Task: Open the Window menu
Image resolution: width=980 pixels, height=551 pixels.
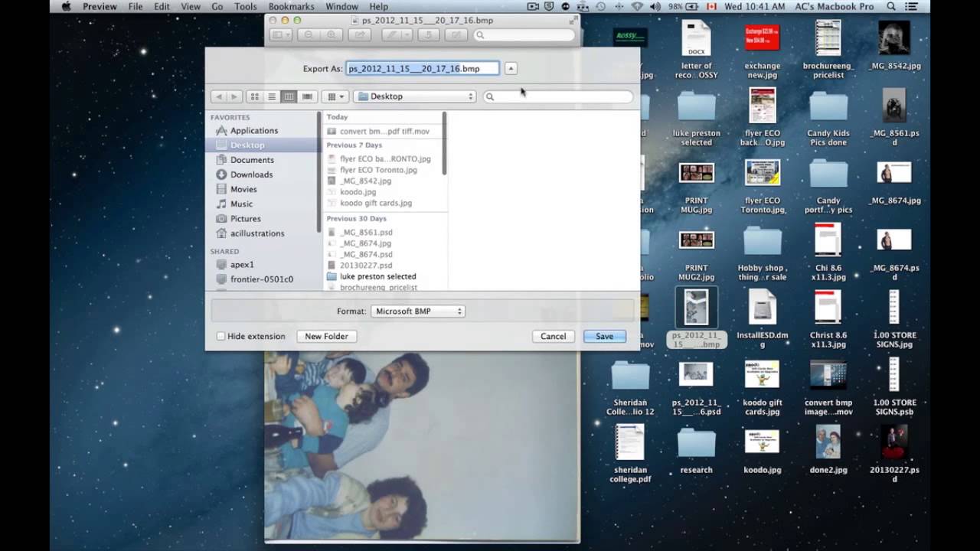Action: (x=342, y=7)
